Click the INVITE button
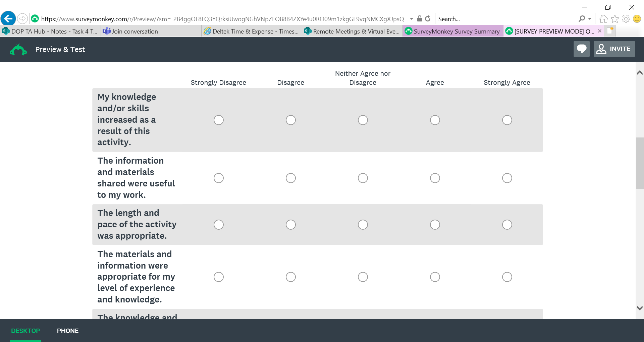This screenshot has height=342, width=644. point(614,49)
